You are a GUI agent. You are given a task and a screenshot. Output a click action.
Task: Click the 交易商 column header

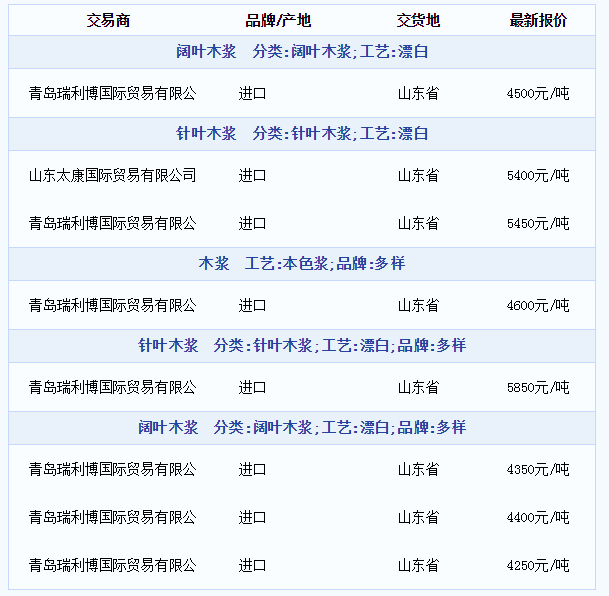point(108,20)
